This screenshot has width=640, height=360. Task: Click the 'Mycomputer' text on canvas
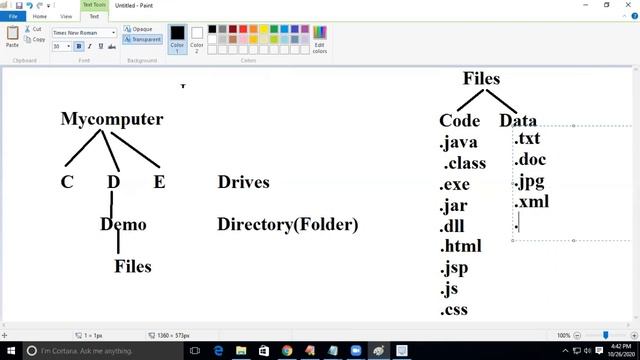pos(112,119)
